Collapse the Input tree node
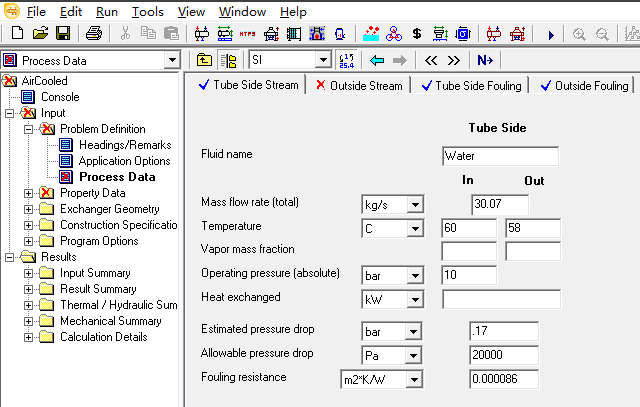Image resolution: width=640 pixels, height=407 pixels. pos(9,113)
